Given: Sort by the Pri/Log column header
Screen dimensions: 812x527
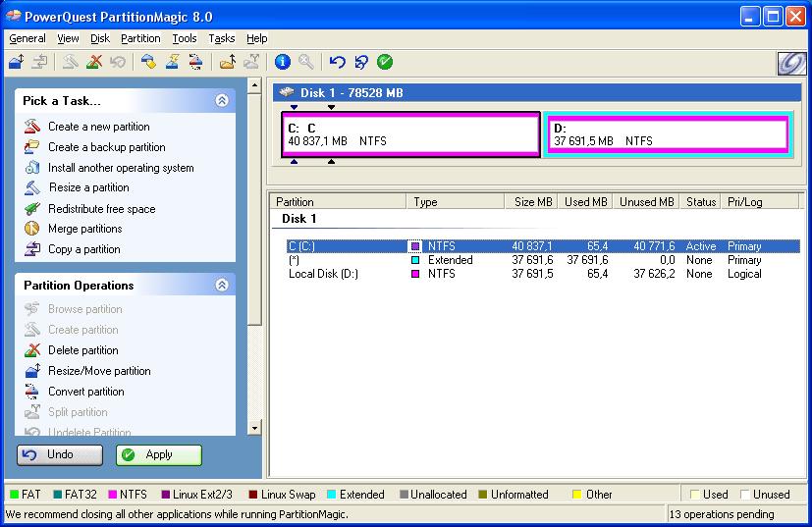Looking at the screenshot, I should [760, 202].
